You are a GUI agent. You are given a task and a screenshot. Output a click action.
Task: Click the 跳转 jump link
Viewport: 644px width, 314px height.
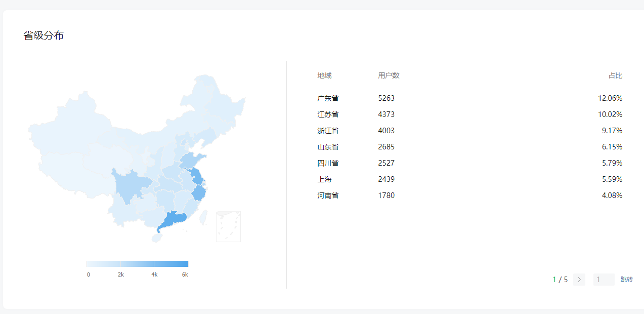[626, 280]
